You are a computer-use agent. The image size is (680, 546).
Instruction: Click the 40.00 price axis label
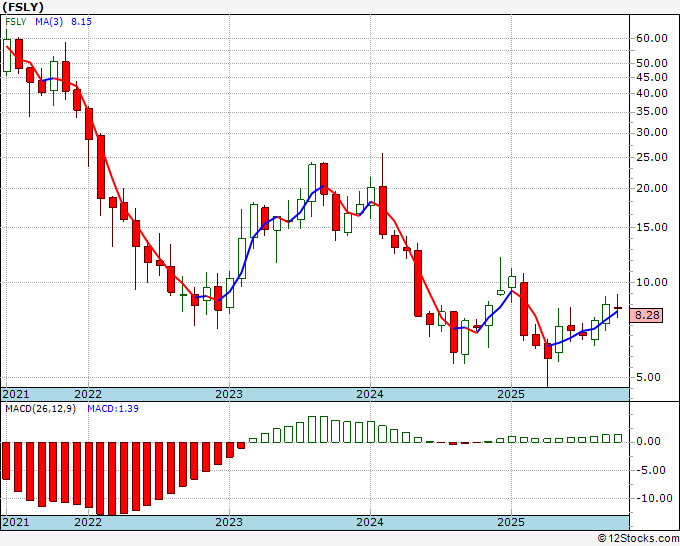[x=651, y=93]
